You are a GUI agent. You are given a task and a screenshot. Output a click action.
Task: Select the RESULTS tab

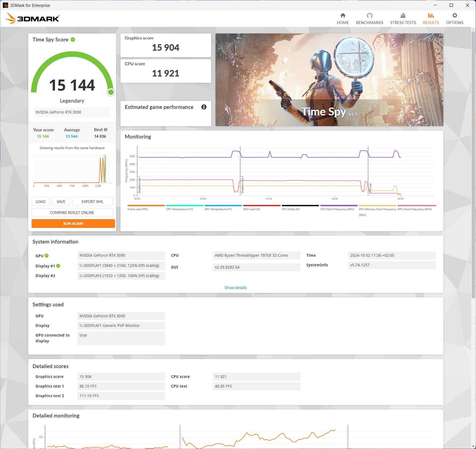point(431,19)
